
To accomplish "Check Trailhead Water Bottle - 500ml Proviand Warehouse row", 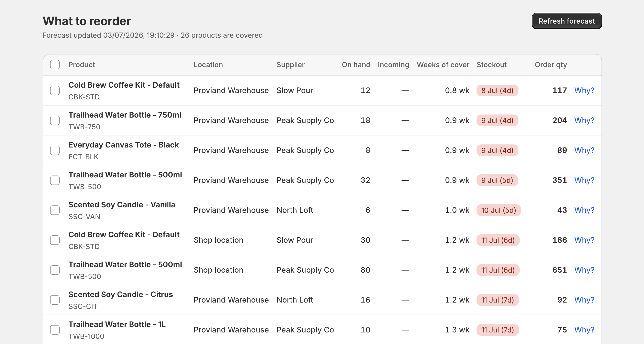I will pyautogui.click(x=55, y=180).
